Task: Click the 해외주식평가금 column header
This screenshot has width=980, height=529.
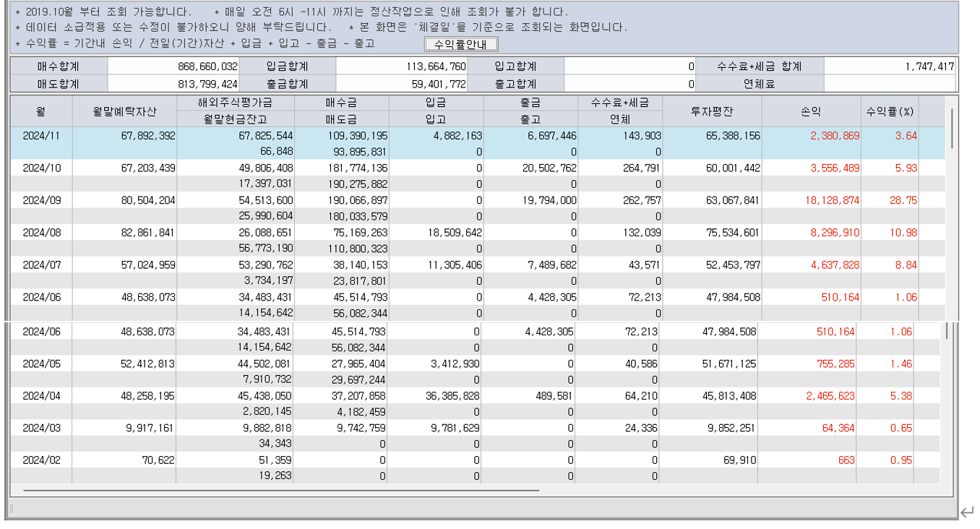Action: pyautogui.click(x=235, y=103)
